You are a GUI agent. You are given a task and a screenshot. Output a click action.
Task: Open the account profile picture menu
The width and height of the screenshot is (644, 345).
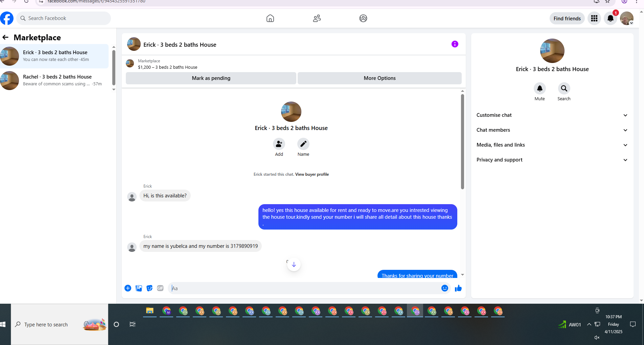click(626, 18)
